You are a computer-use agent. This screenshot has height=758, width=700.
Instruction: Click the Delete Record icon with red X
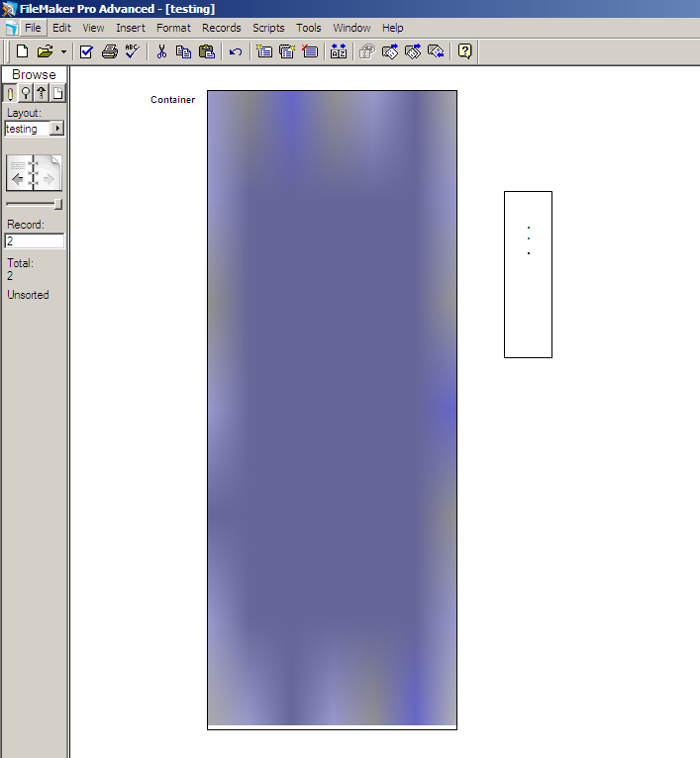[310, 51]
